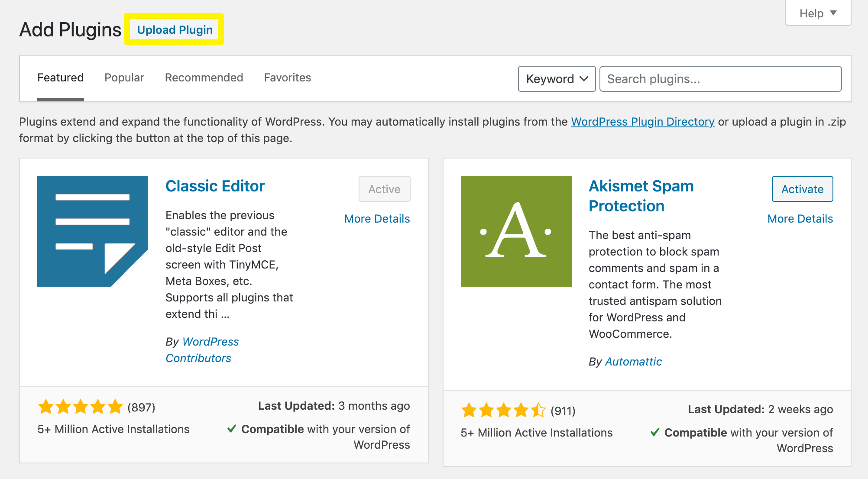Activate the Akismet Spam Protection plugin
868x479 pixels.
click(802, 189)
